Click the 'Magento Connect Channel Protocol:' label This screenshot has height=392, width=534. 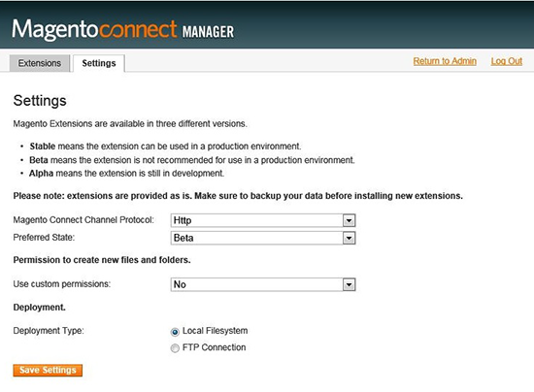(x=83, y=220)
